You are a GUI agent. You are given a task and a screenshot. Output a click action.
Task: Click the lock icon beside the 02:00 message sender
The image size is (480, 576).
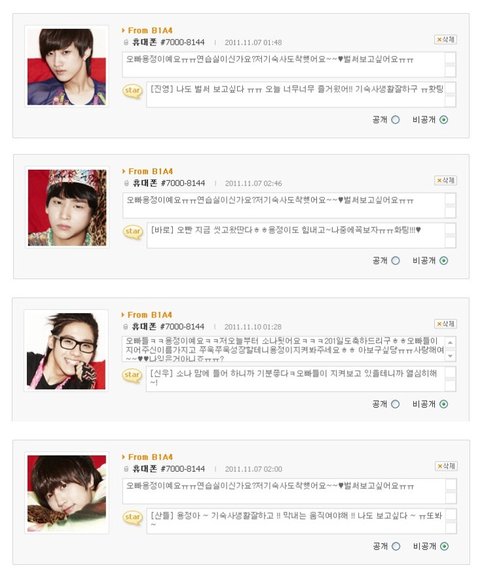[x=126, y=469]
